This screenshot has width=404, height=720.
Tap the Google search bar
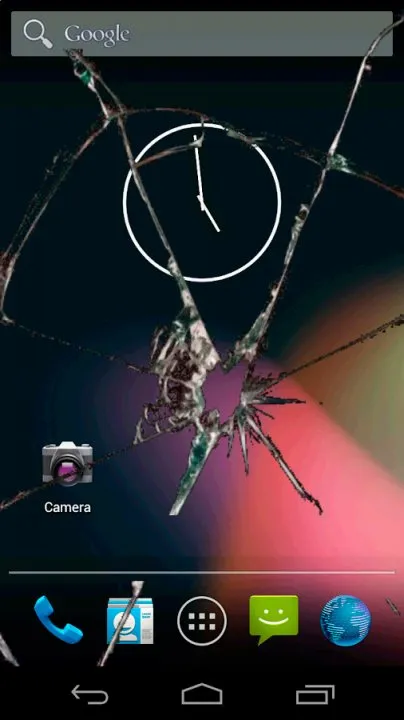[x=202, y=34]
